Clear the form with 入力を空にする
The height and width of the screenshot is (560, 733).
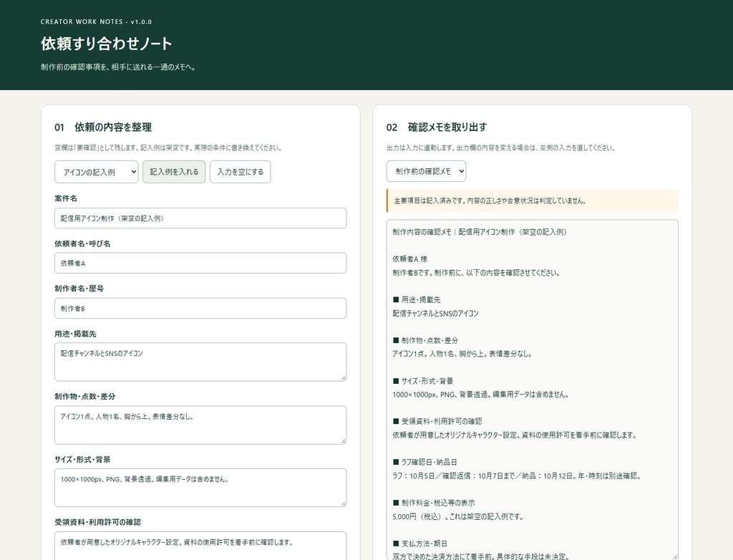pos(241,172)
